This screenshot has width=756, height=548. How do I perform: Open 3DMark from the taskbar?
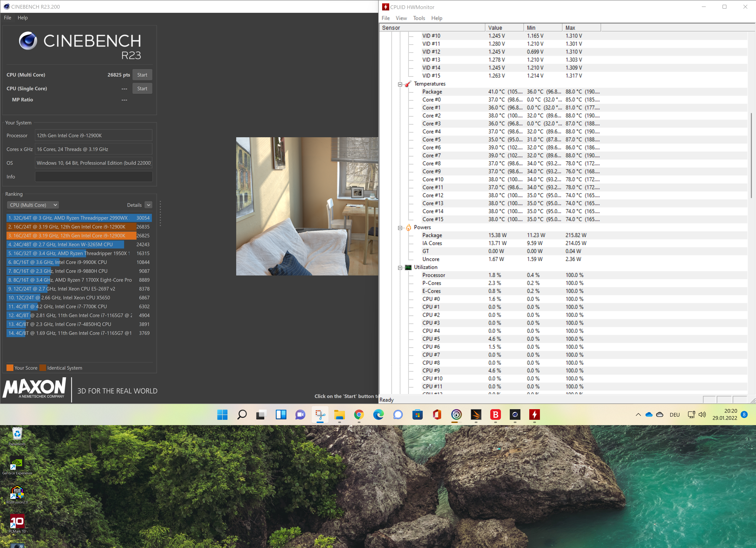[476, 415]
